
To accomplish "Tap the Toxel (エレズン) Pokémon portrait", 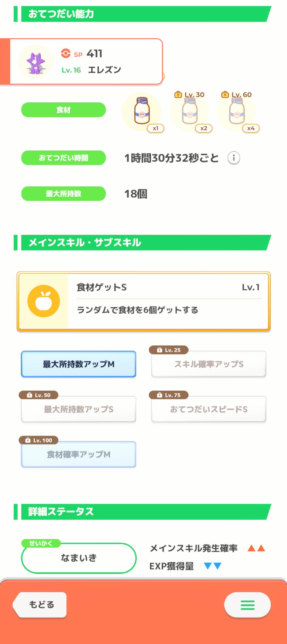I will pos(36,62).
